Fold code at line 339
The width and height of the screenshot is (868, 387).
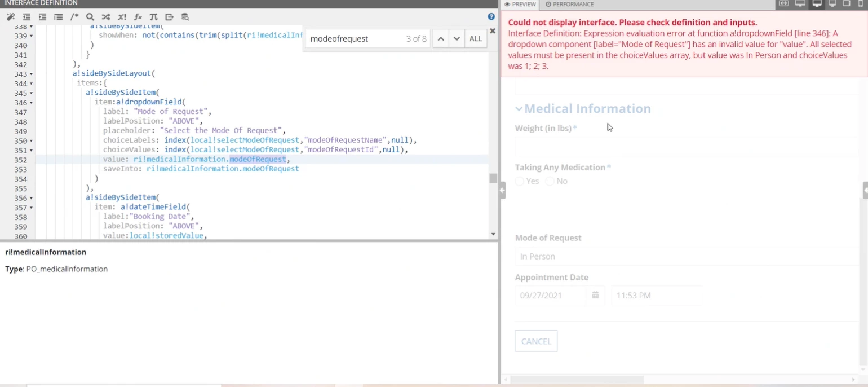point(31,36)
